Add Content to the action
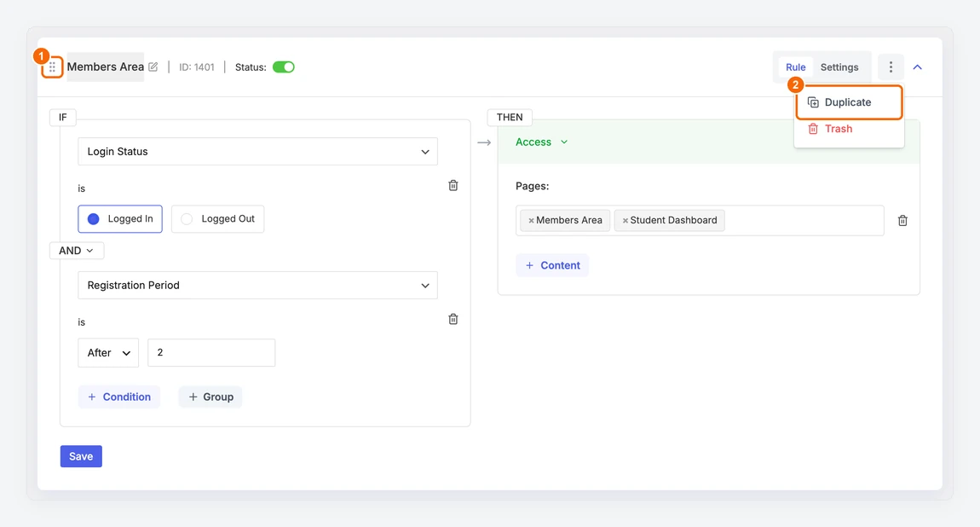Screen dimensions: 980x527 (x=552, y=265)
